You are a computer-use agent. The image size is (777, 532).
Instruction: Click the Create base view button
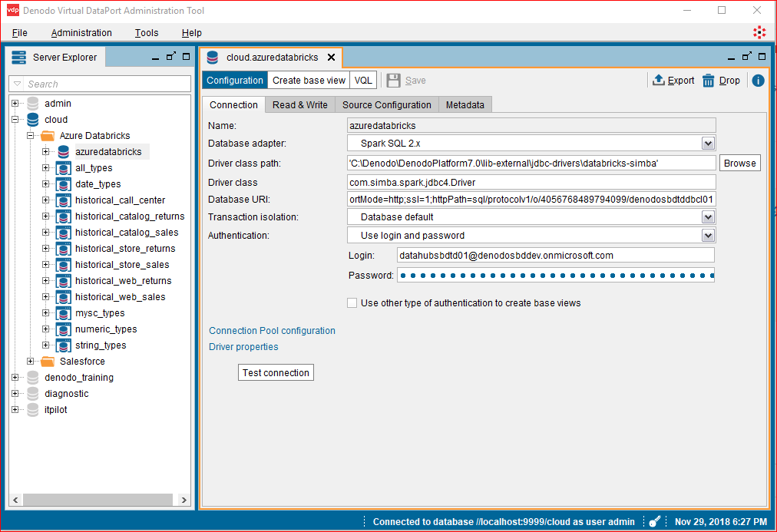click(x=309, y=81)
